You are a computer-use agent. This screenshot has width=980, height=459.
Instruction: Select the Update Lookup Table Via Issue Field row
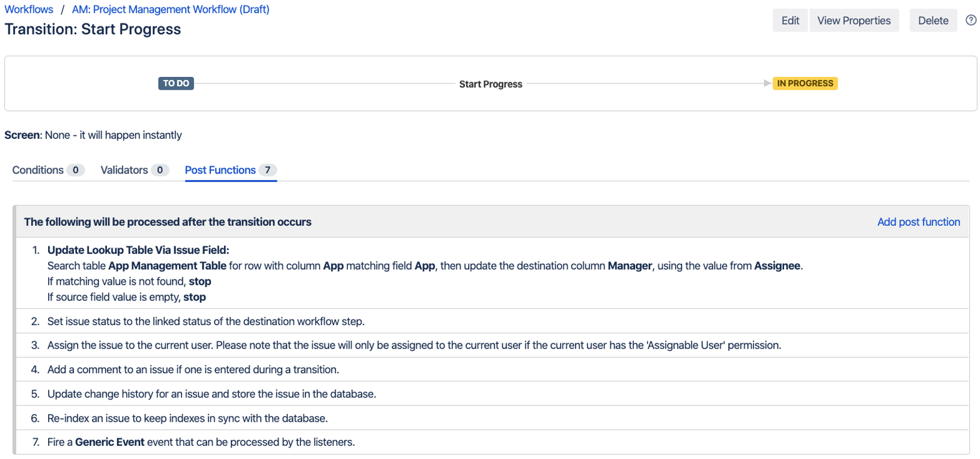click(x=138, y=250)
